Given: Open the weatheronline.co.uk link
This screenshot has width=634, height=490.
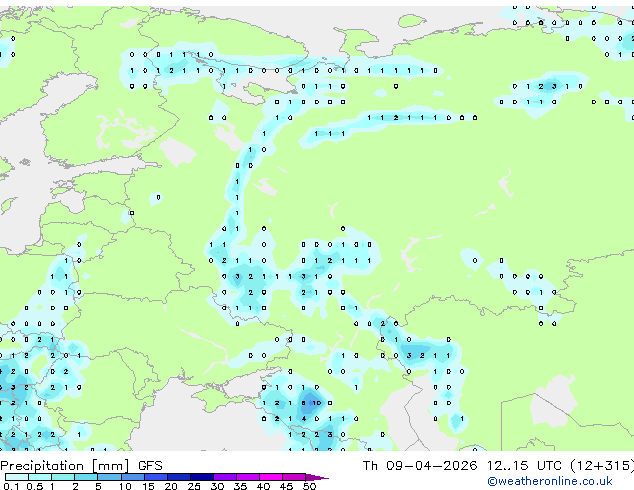Looking at the screenshot, I should (550, 481).
